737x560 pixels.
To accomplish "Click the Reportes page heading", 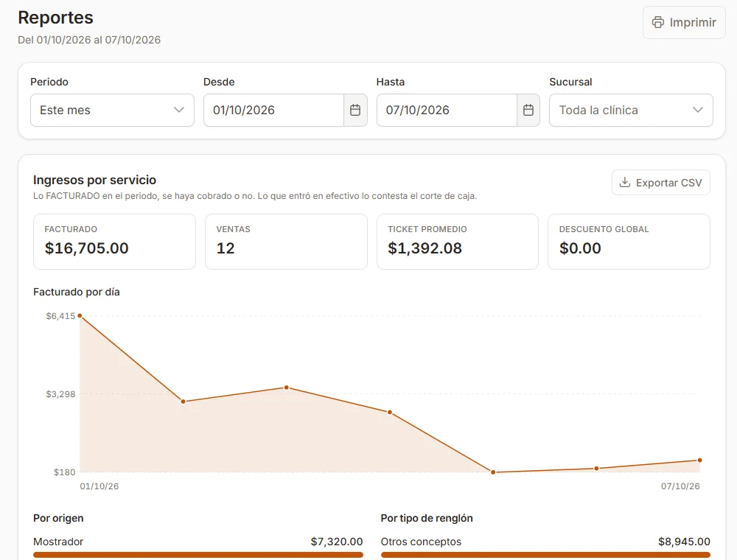I will pyautogui.click(x=55, y=18).
